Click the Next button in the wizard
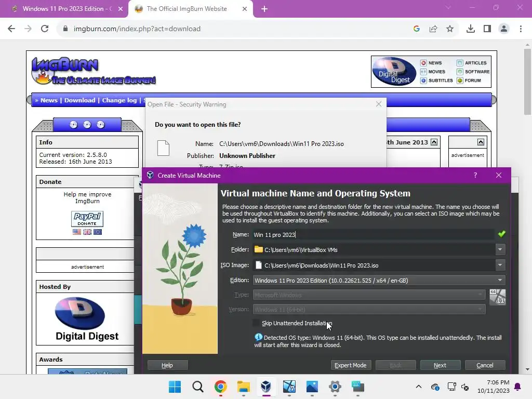 point(440,365)
